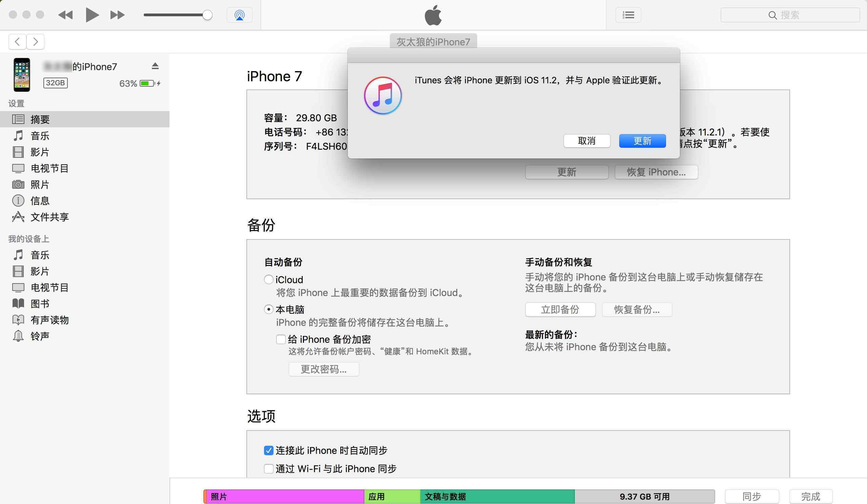Enable 给 iPhone 备份加密 checkbox
Image resolution: width=867 pixels, height=504 pixels.
coord(281,339)
